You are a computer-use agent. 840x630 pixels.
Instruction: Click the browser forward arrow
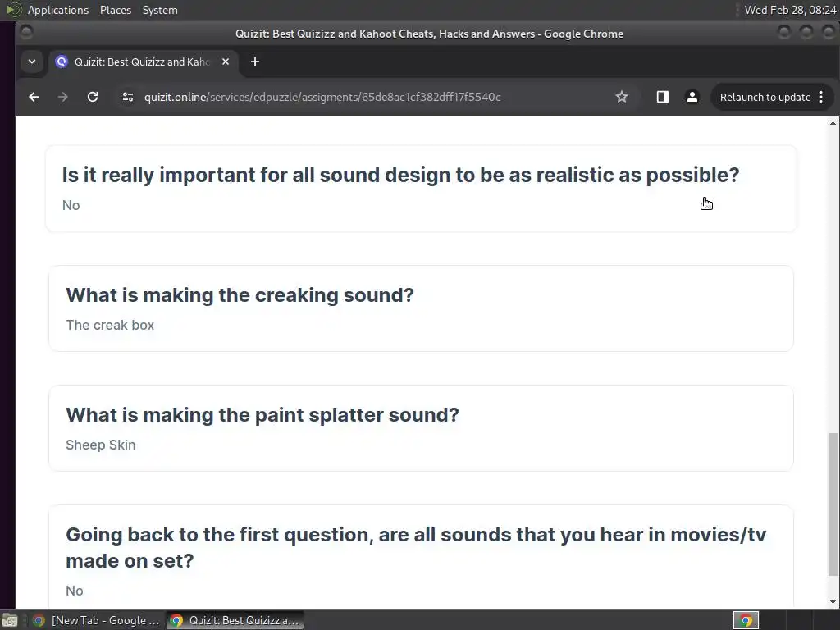click(x=63, y=97)
